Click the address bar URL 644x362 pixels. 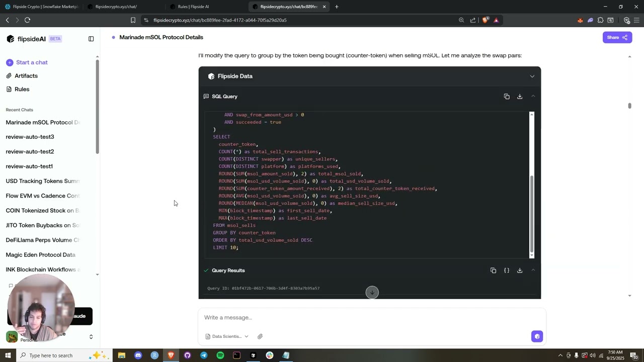click(x=220, y=20)
